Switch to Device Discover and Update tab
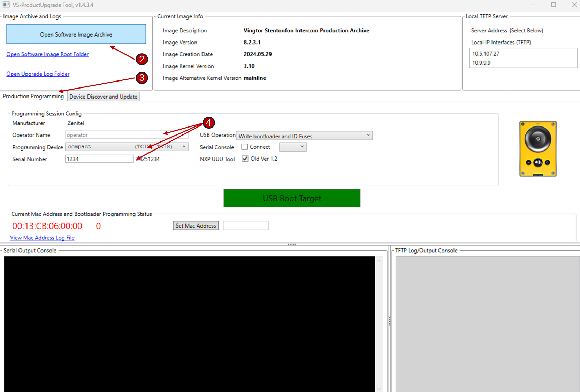Image resolution: width=580 pixels, height=392 pixels. coord(104,97)
